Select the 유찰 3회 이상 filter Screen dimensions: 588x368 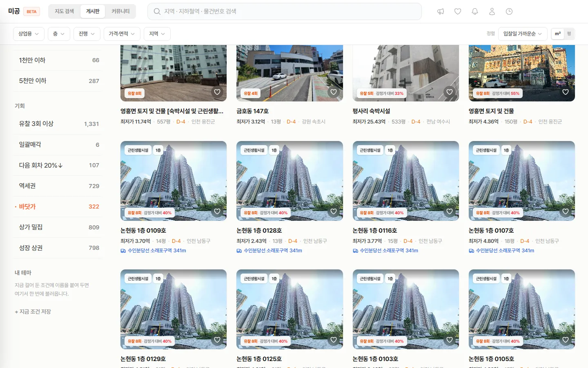[57, 124]
